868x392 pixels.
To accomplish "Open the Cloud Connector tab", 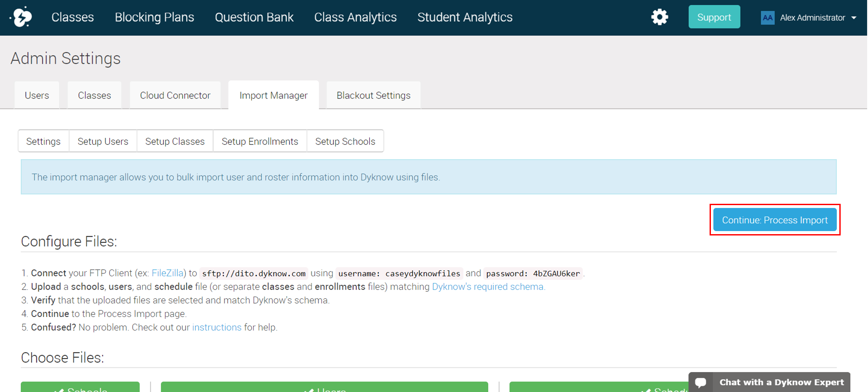I will click(175, 95).
